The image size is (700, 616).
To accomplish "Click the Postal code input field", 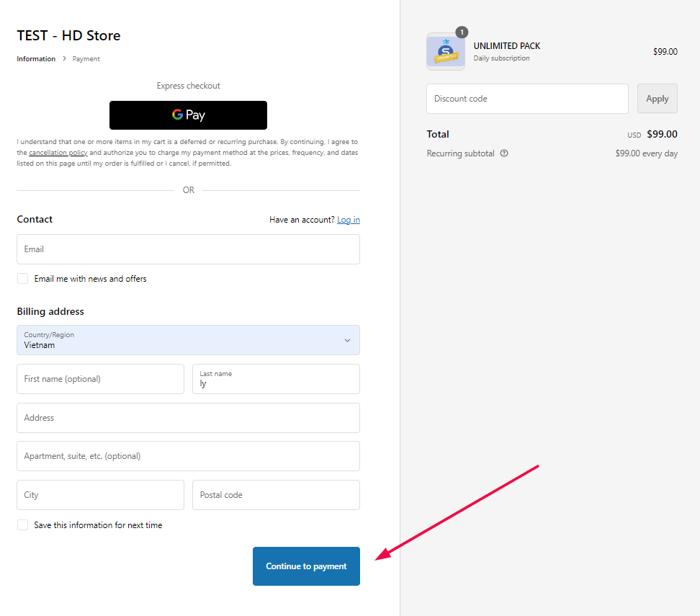I will [x=276, y=495].
